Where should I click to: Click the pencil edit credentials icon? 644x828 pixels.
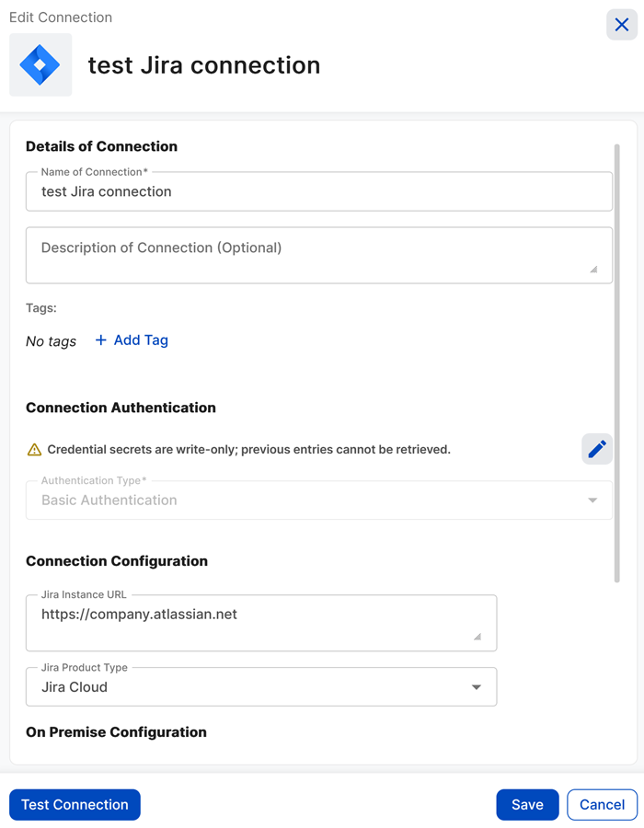point(597,449)
